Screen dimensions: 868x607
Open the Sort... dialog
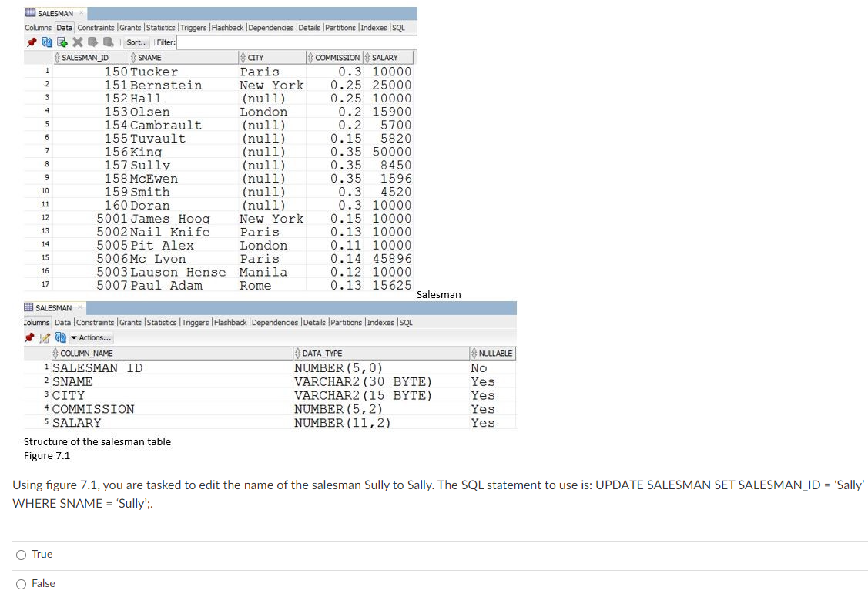point(136,42)
